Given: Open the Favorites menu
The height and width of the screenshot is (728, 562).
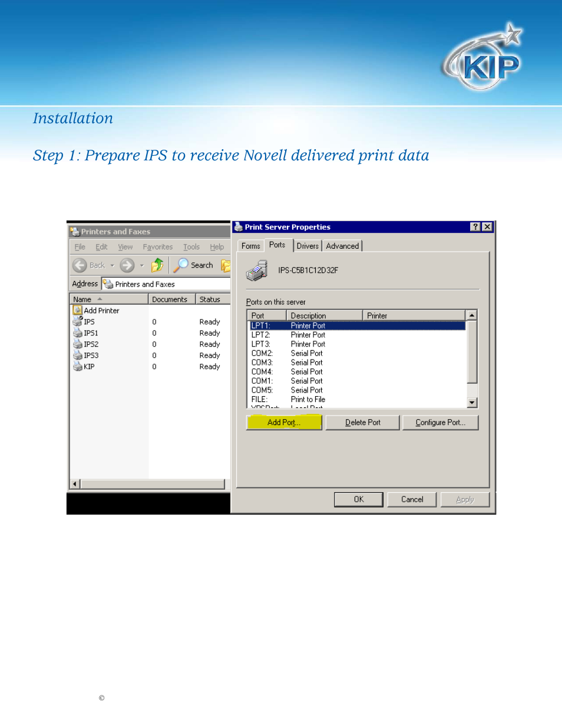Looking at the screenshot, I should (x=158, y=247).
